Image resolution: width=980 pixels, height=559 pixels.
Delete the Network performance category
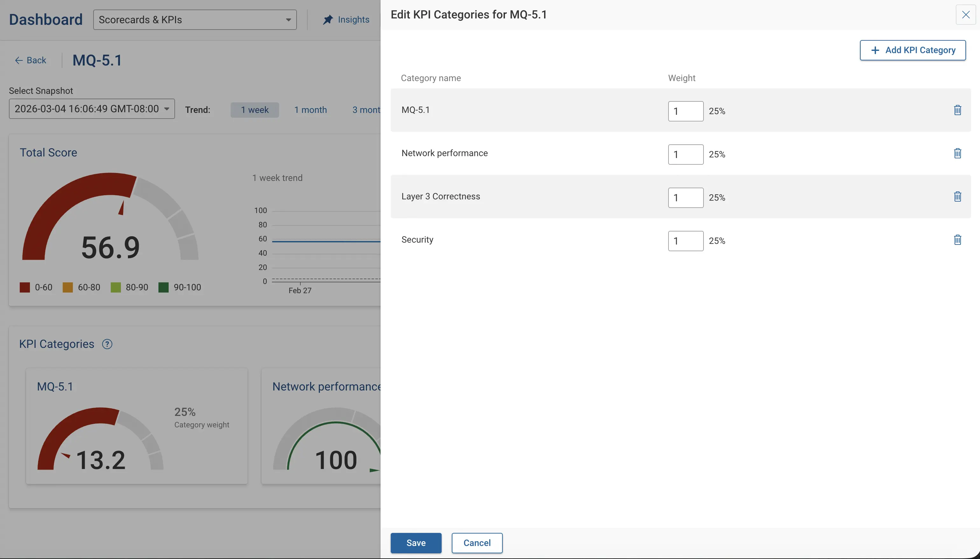tap(957, 154)
